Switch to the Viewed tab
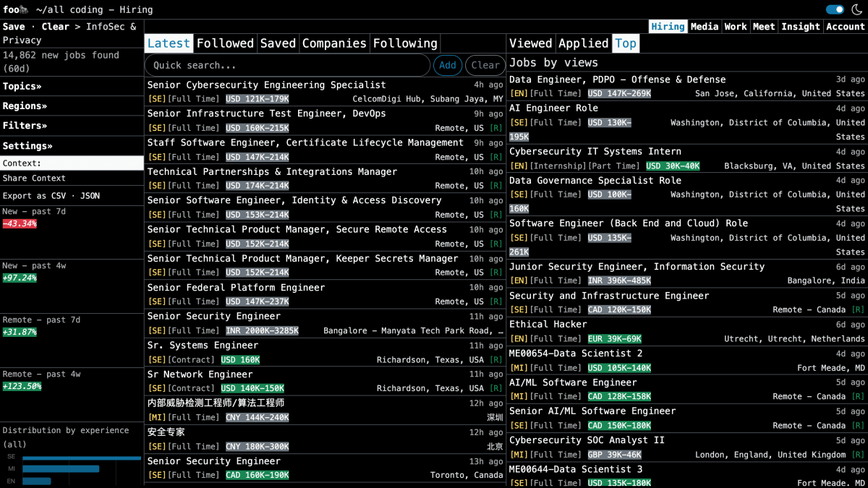The width and height of the screenshot is (868, 488). point(530,43)
